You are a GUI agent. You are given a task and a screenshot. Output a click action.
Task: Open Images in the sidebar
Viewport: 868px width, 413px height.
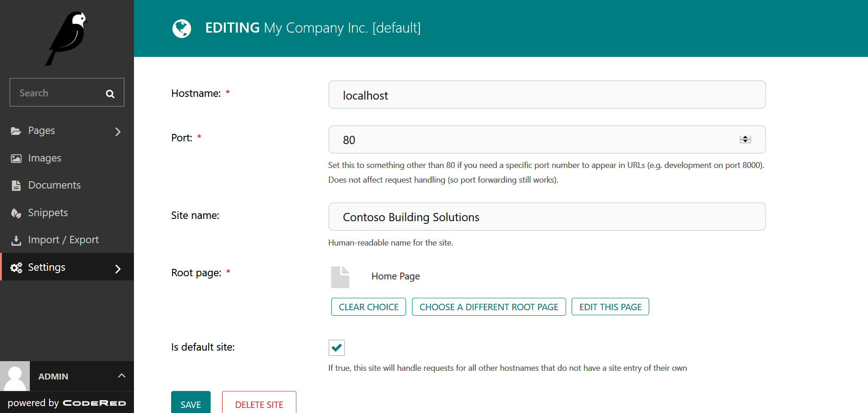click(45, 158)
